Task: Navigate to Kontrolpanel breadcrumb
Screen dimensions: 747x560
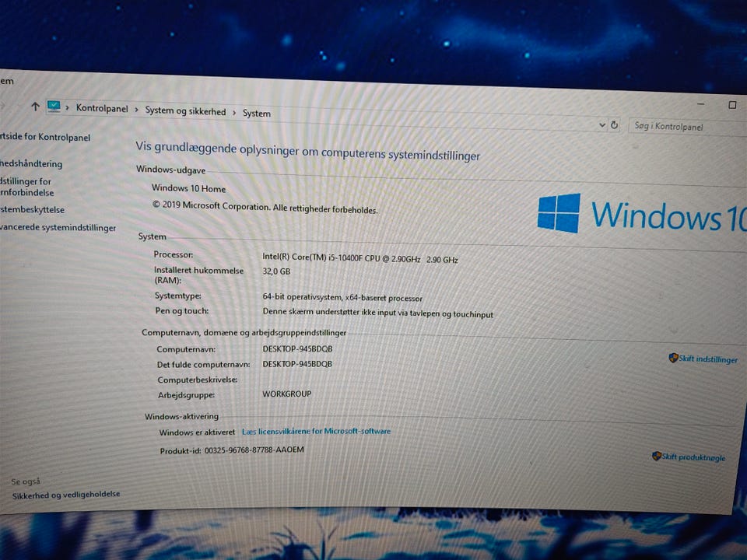Action: (102, 109)
